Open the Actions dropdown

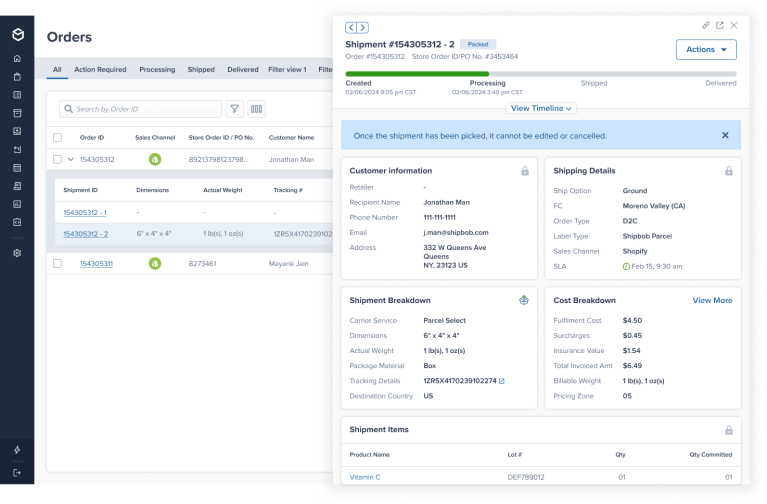tap(706, 49)
